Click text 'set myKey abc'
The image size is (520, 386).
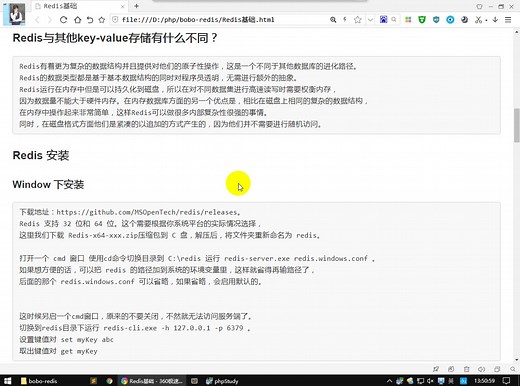87,339
